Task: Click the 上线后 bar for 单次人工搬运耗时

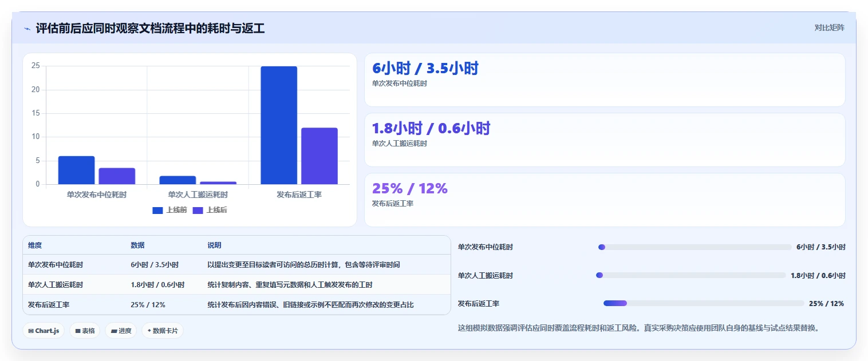Action: pos(218,183)
